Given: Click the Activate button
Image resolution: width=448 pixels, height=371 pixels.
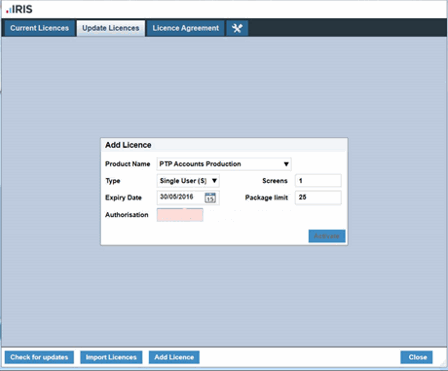Looking at the screenshot, I should coord(327,236).
